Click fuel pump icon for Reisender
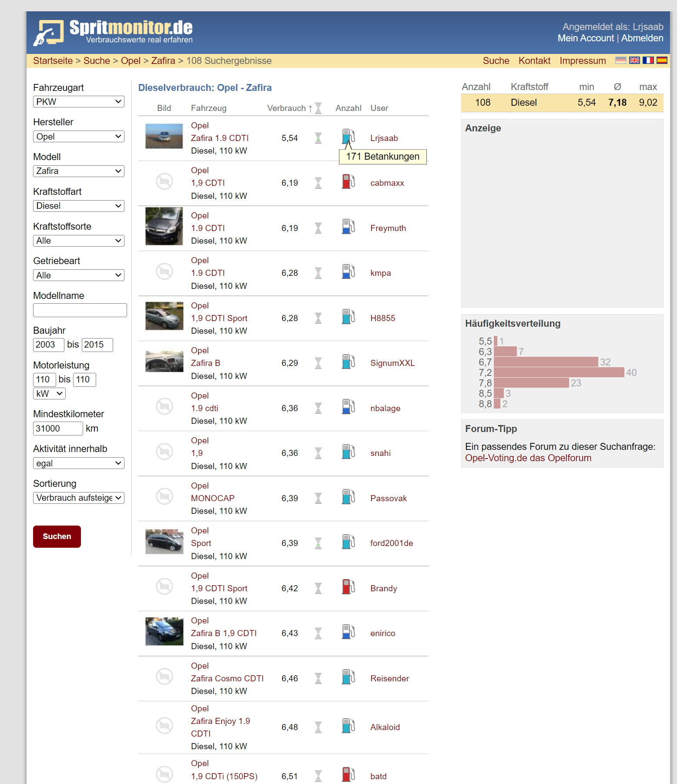677x784 pixels. coord(349,677)
